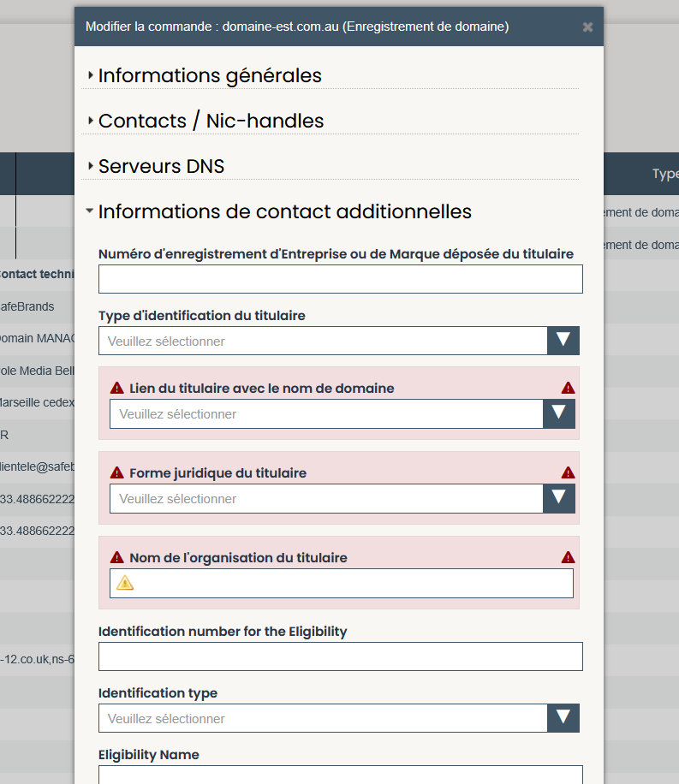
Task: Click arrow button of Type d'identification dropdown
Action: (x=563, y=341)
